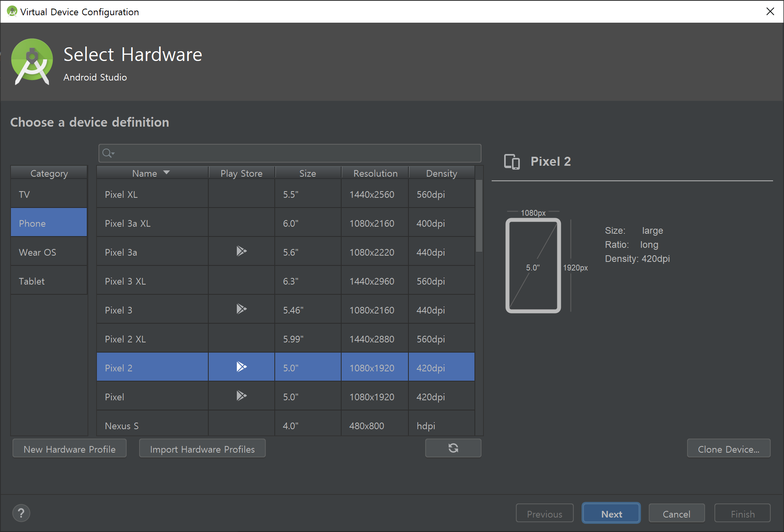Sort devices by Resolution column header
This screenshot has height=532, width=784.
click(375, 173)
